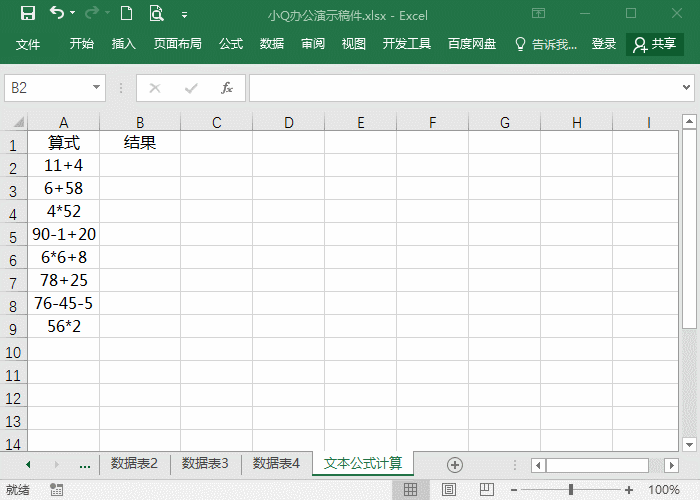This screenshot has width=700, height=500.
Task: Open the 开发工具 tab
Action: click(x=407, y=44)
